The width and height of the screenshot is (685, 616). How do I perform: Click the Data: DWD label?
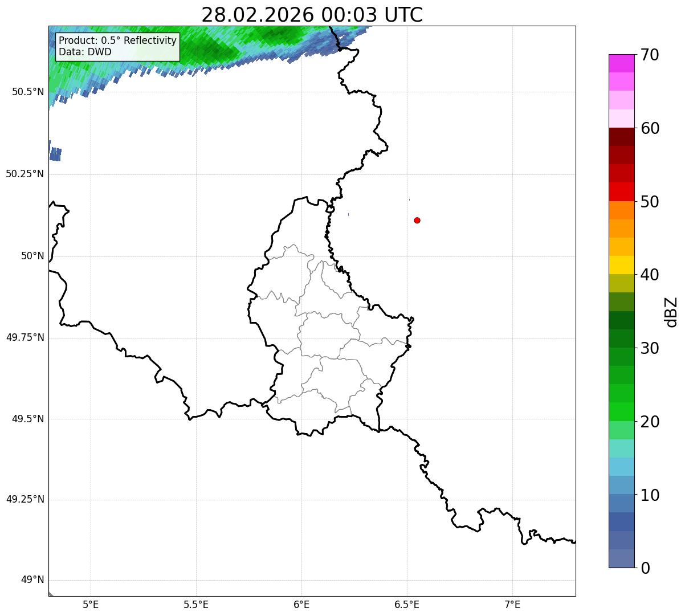coord(85,52)
